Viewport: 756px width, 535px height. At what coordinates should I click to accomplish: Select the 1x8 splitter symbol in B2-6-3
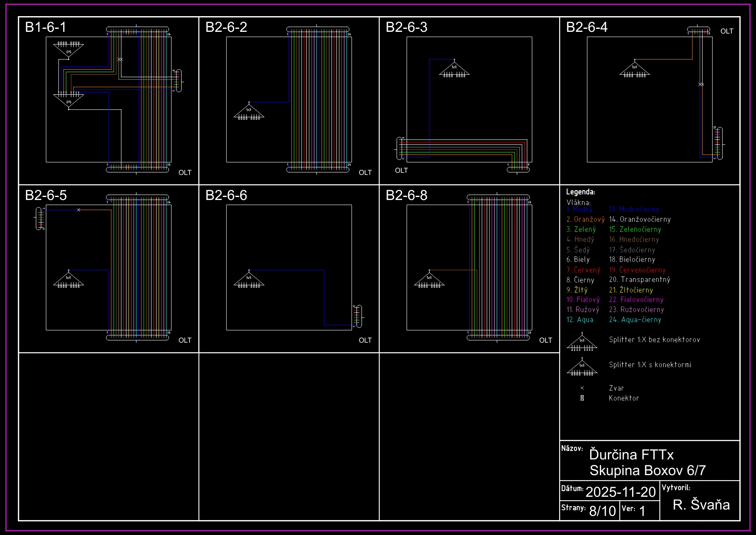click(454, 69)
